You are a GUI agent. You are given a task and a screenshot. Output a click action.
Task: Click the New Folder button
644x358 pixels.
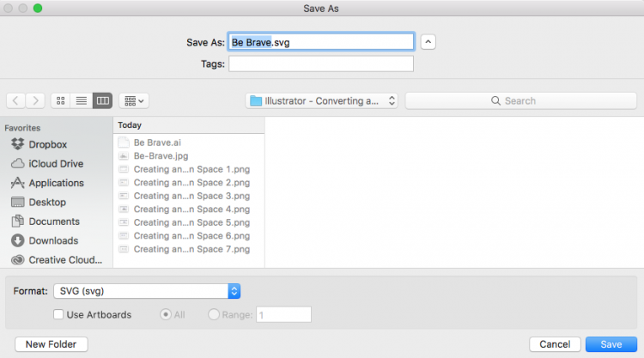pyautogui.click(x=52, y=344)
